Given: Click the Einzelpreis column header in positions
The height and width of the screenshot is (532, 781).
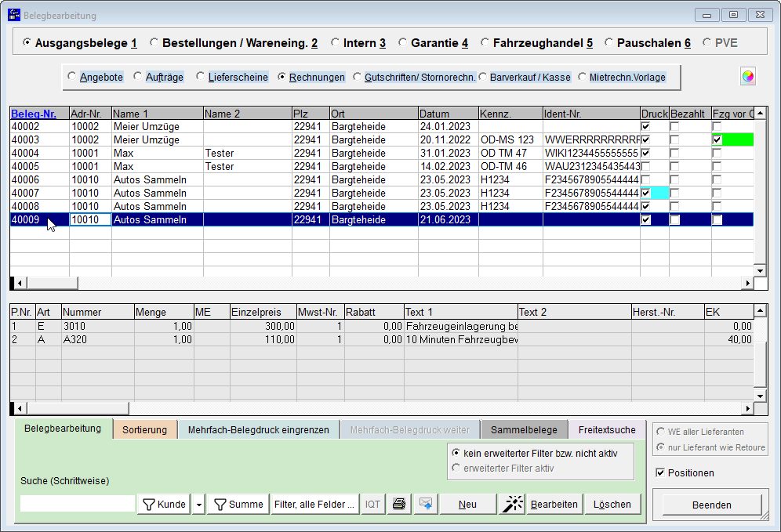Looking at the screenshot, I should 263,312.
